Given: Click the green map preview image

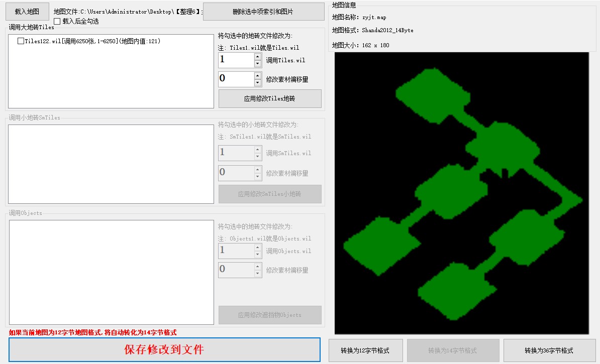Looking at the screenshot, I should pyautogui.click(x=461, y=193).
